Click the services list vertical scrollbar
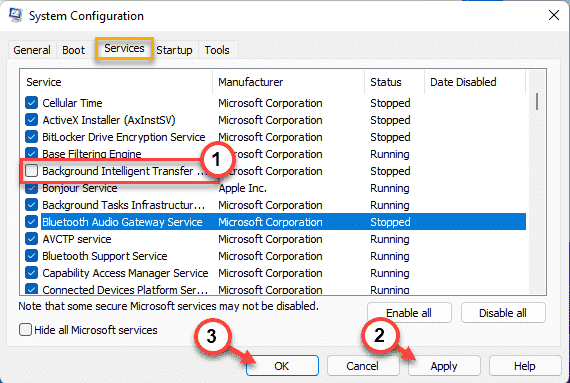 pyautogui.click(x=537, y=182)
